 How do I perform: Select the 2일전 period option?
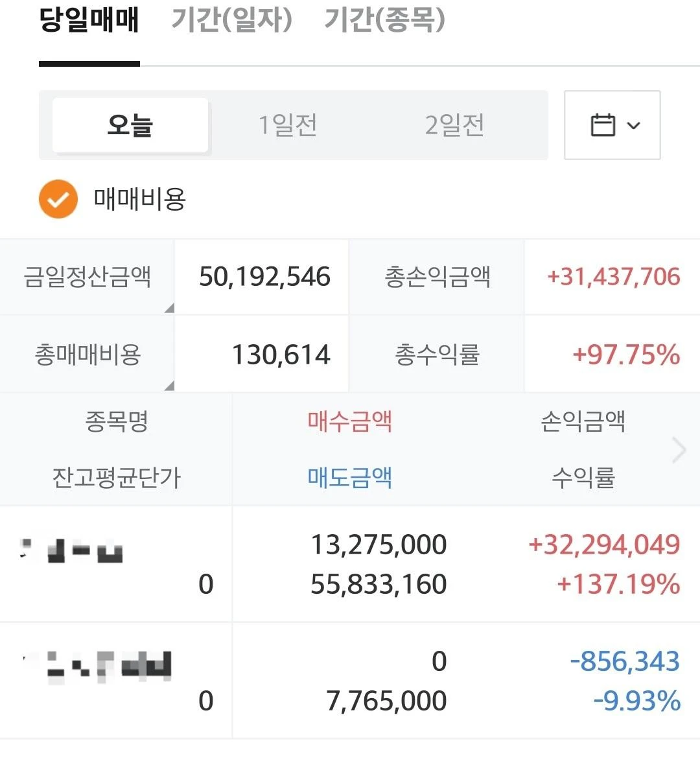pos(454,125)
